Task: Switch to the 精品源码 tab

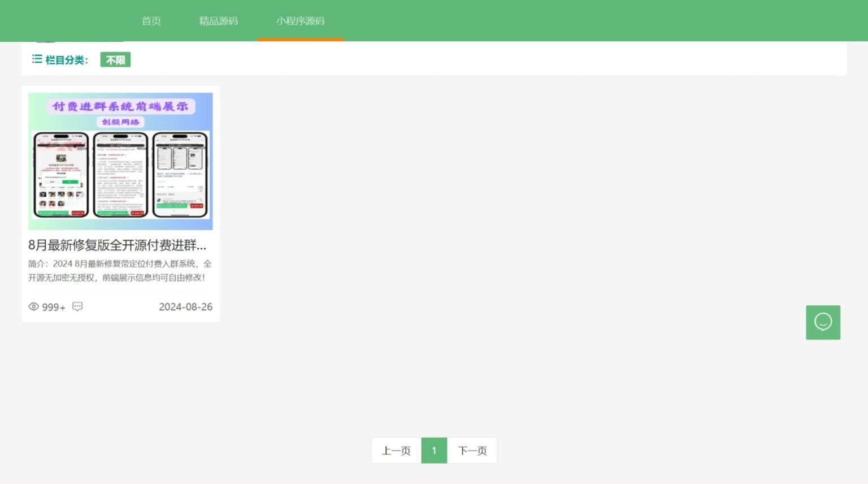Action: coord(218,21)
